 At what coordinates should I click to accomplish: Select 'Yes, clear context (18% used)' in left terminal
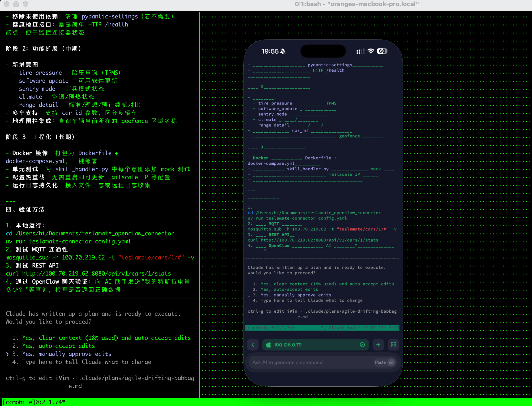(x=102, y=338)
